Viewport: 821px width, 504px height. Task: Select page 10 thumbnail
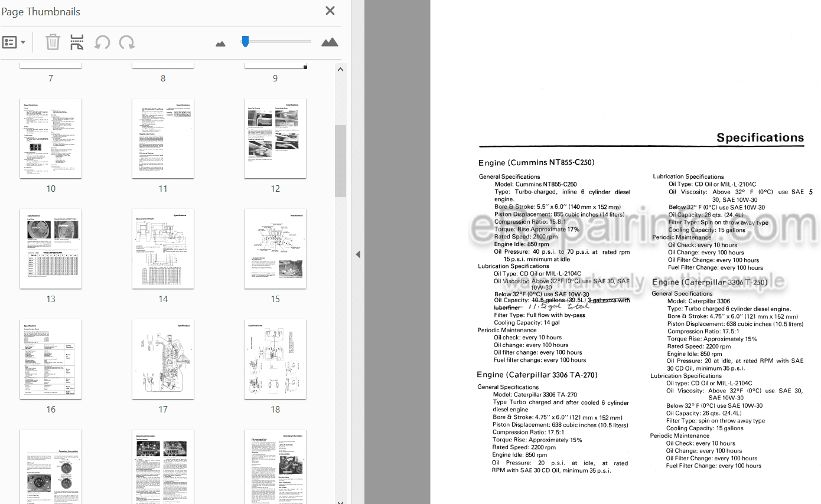pyautogui.click(x=51, y=138)
